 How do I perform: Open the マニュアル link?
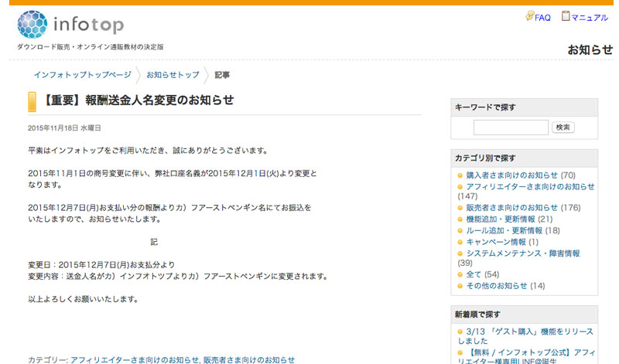pos(590,17)
